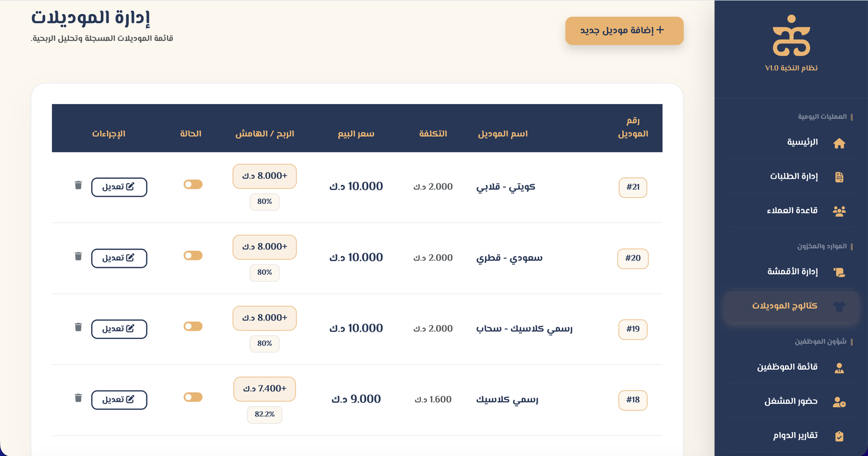The height and width of the screenshot is (456, 868).
Task: Click the customers group icon in sidebar
Action: point(839,211)
